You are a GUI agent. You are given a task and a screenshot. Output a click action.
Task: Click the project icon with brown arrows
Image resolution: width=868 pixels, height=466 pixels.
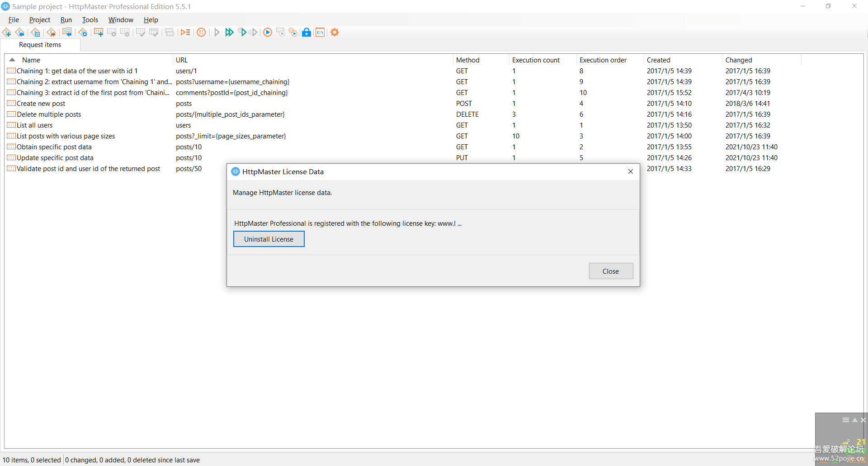pos(52,33)
